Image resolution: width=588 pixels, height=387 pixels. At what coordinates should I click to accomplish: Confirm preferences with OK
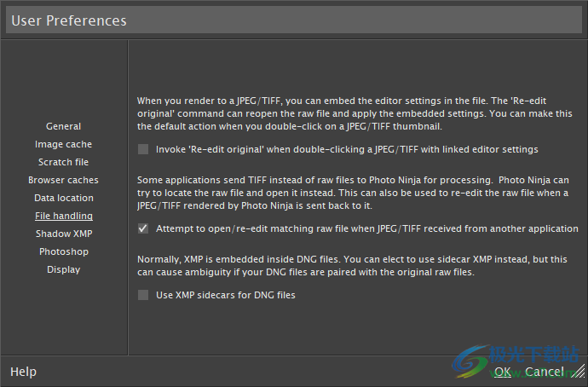coord(503,372)
